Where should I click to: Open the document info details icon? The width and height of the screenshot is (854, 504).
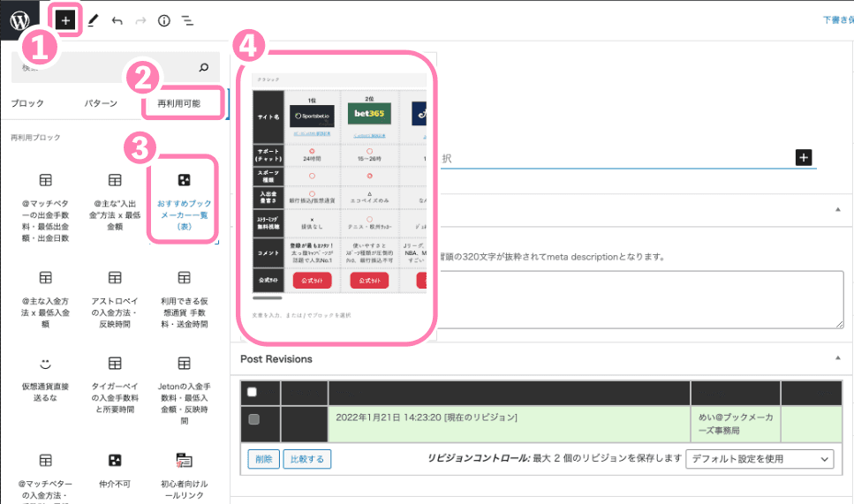point(164,20)
